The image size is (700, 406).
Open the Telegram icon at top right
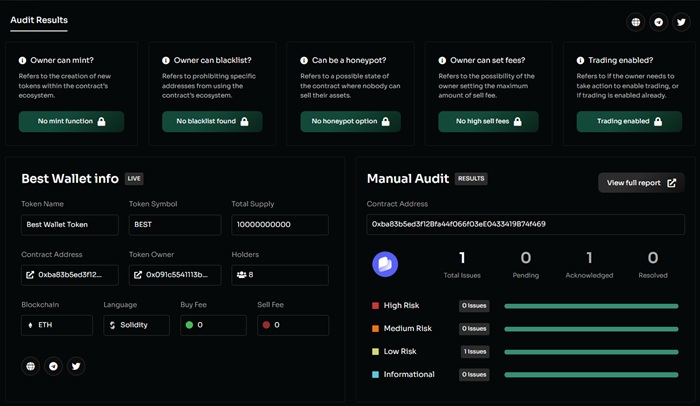(x=658, y=22)
